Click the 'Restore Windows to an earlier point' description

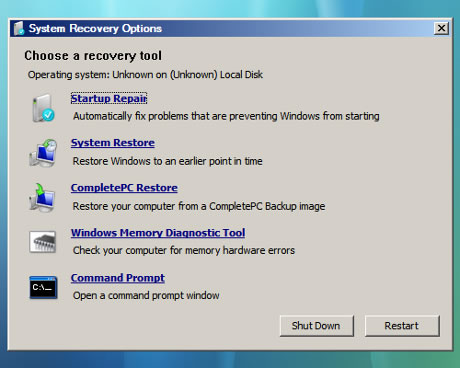click(168, 161)
